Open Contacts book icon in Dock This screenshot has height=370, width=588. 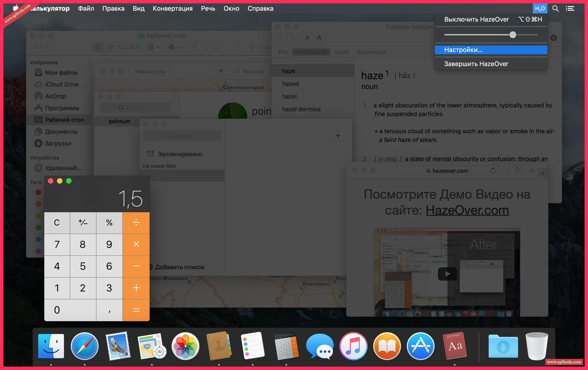click(219, 346)
